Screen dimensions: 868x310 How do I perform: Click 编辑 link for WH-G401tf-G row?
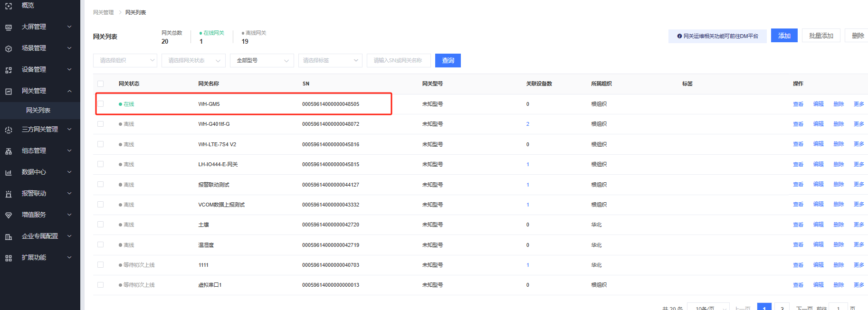coord(818,124)
